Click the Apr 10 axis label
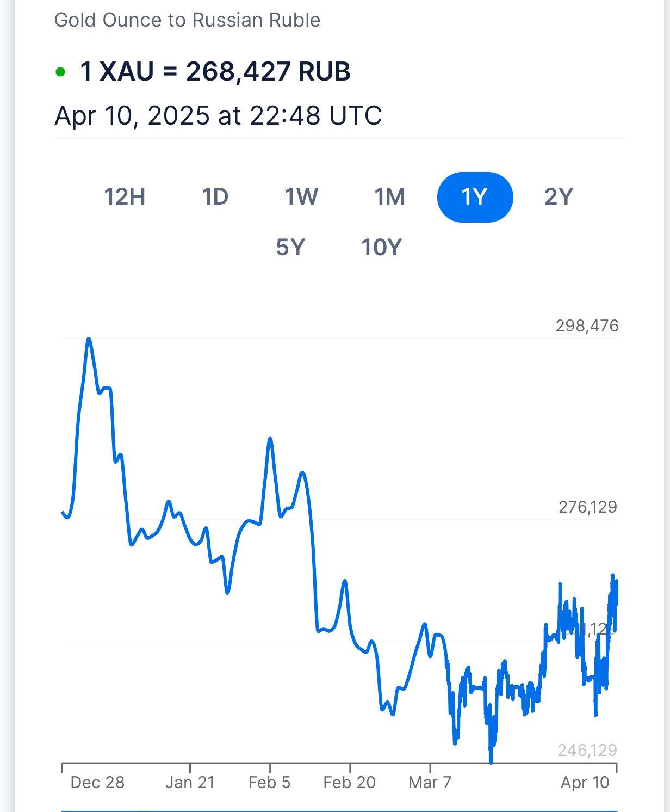This screenshot has height=812, width=670. [585, 783]
